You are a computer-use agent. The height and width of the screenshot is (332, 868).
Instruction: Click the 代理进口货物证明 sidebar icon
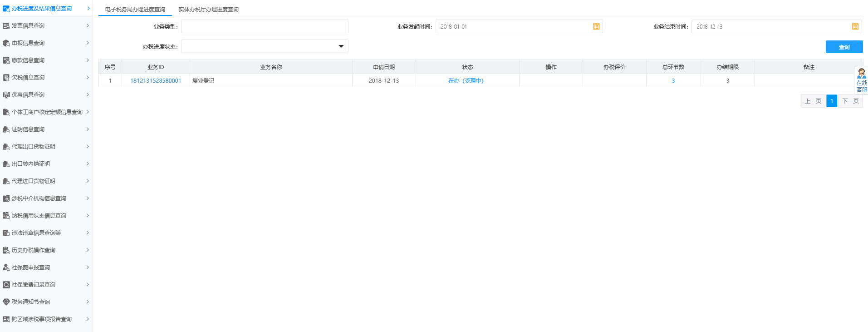pyautogui.click(x=6, y=181)
